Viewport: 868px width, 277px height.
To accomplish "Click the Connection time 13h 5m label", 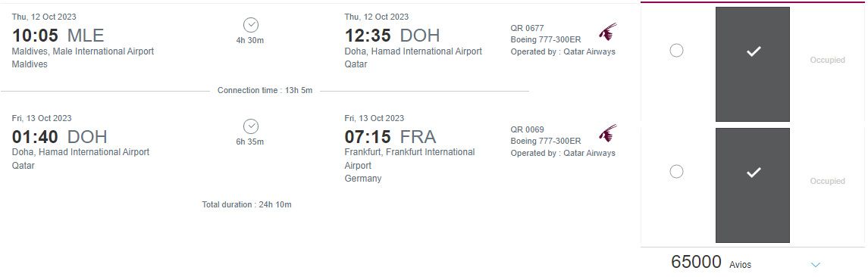I will tap(265, 90).
